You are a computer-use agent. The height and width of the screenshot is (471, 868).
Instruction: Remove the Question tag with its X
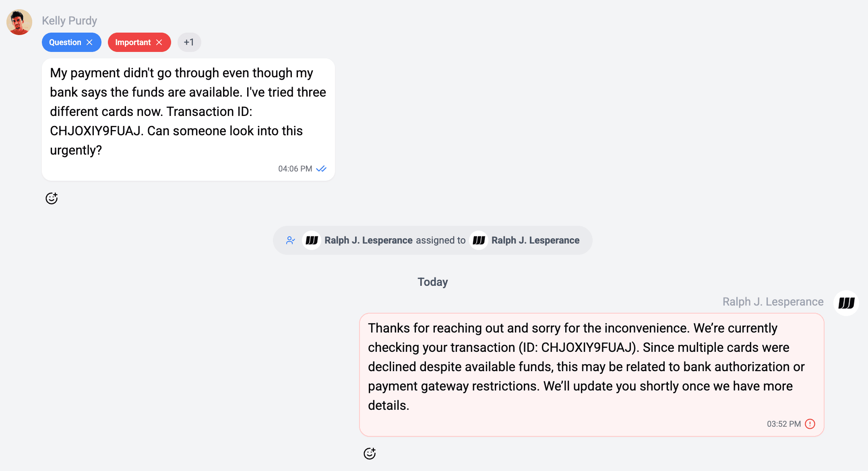[89, 42]
